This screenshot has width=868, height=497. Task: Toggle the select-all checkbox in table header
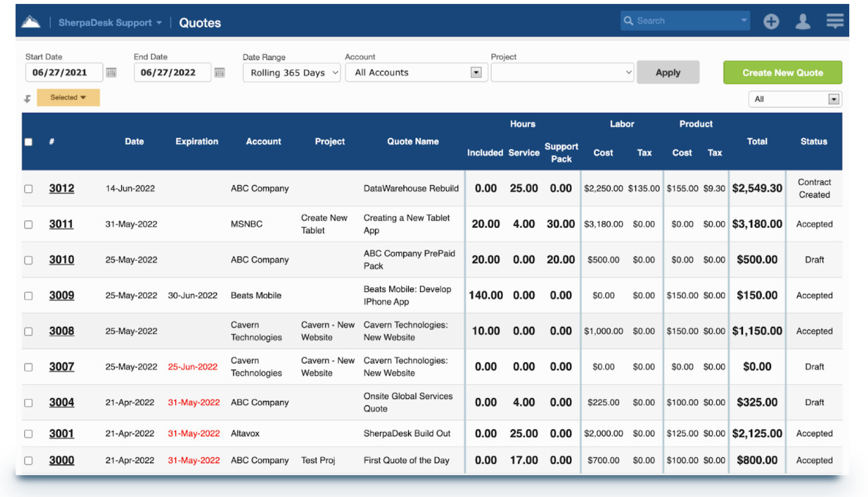tap(29, 141)
